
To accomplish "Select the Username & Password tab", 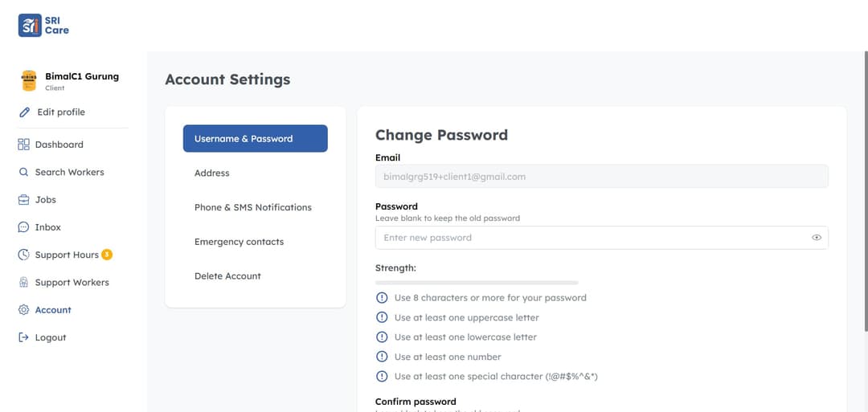I will (255, 138).
